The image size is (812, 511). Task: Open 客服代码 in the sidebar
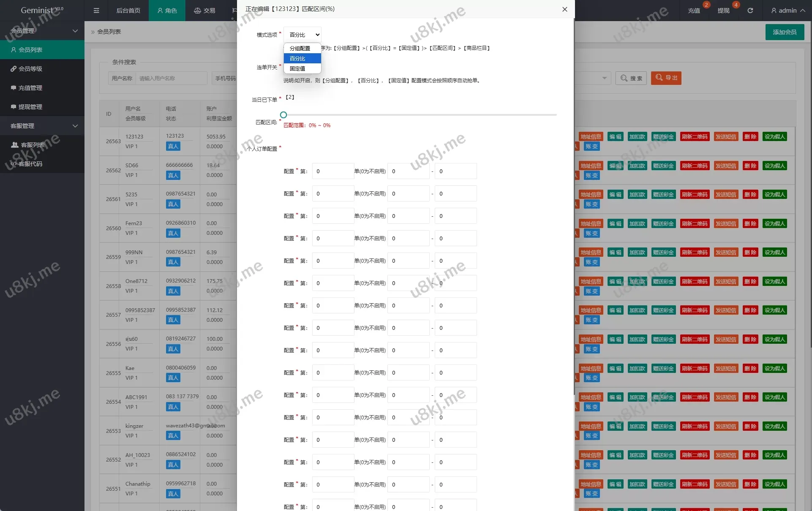click(x=30, y=164)
